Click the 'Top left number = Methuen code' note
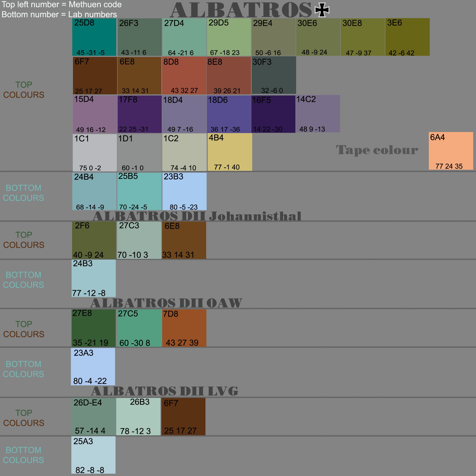Viewport: 476px width, 476px height. 62,4
